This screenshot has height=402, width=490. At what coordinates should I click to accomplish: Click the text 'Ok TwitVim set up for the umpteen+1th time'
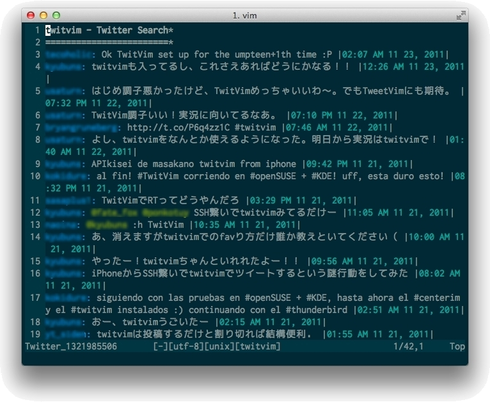[x=209, y=55]
